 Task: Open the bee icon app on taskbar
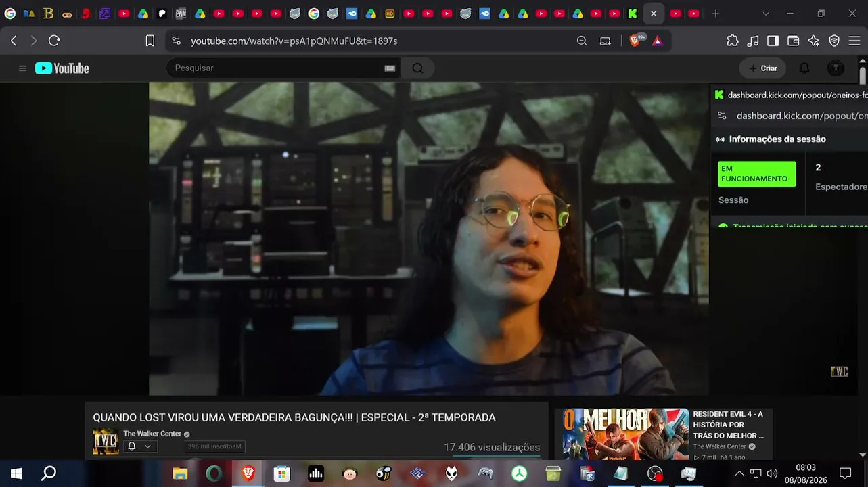pos(384,473)
